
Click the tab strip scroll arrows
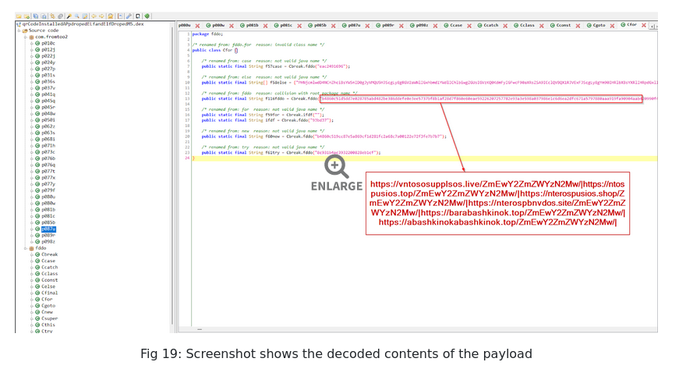[x=653, y=26]
